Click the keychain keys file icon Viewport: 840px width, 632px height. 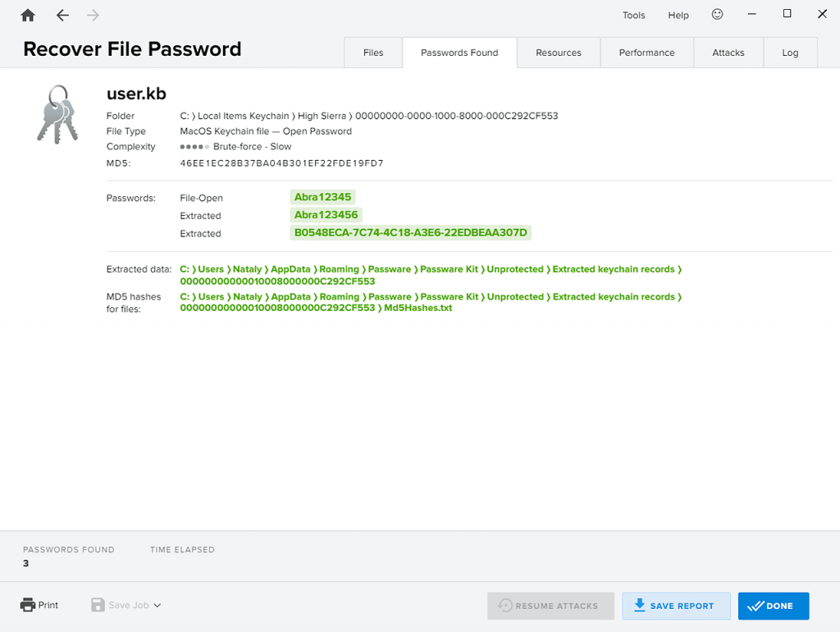point(57,115)
